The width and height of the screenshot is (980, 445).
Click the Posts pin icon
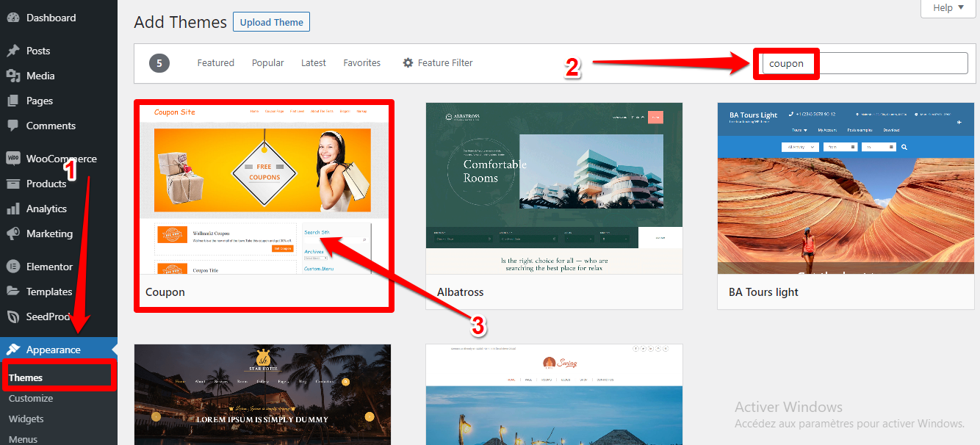(12, 51)
